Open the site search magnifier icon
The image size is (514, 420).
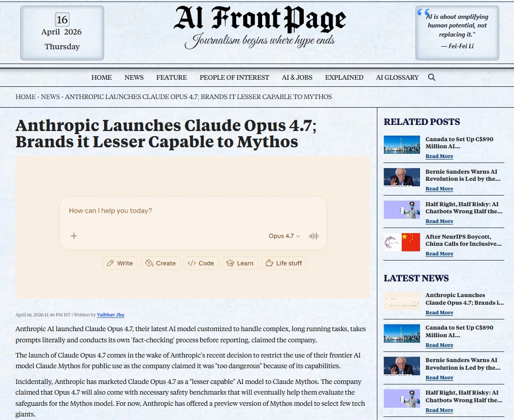click(432, 77)
